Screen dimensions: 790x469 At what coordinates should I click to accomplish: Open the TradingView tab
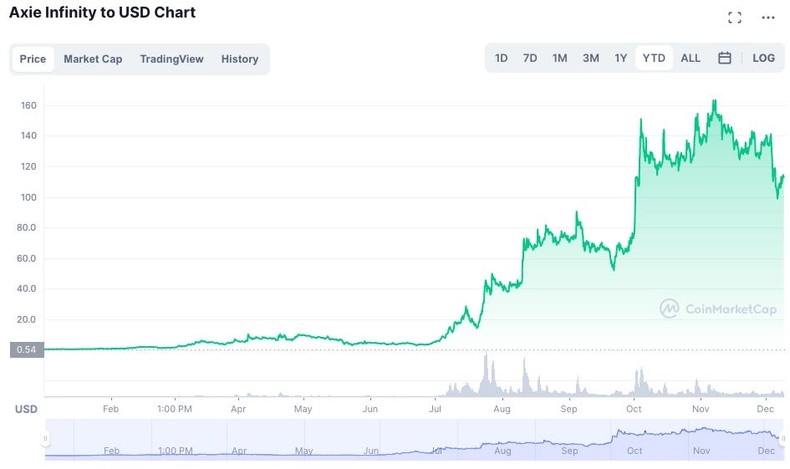(x=171, y=59)
